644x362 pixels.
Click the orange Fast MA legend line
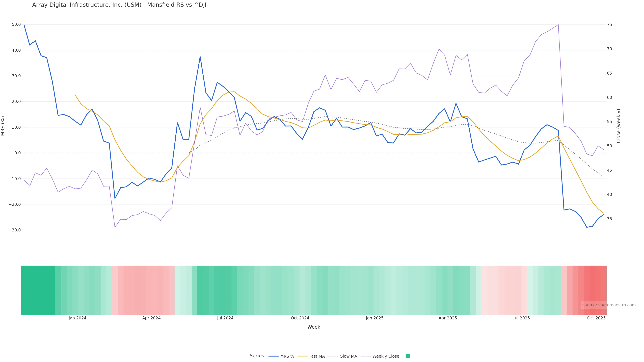pos(303,356)
